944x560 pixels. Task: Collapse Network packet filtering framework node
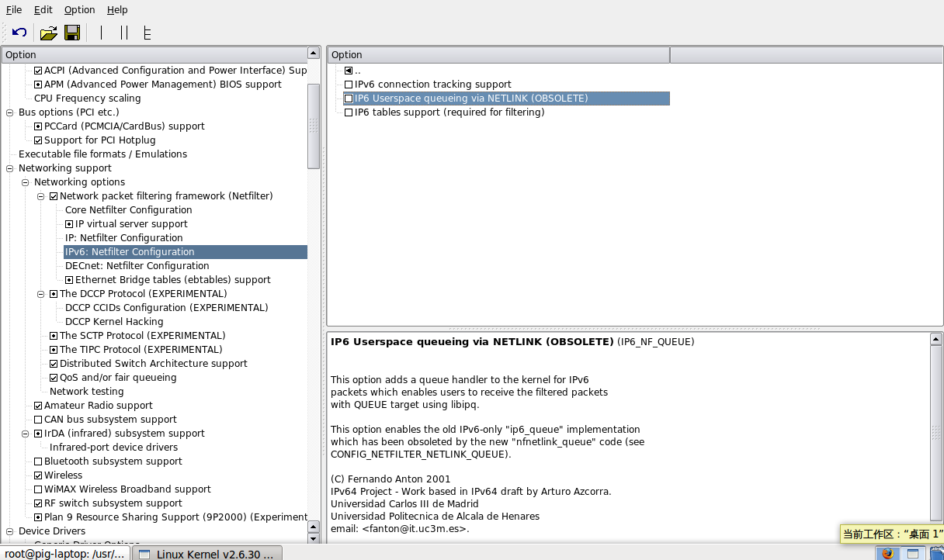tap(41, 196)
